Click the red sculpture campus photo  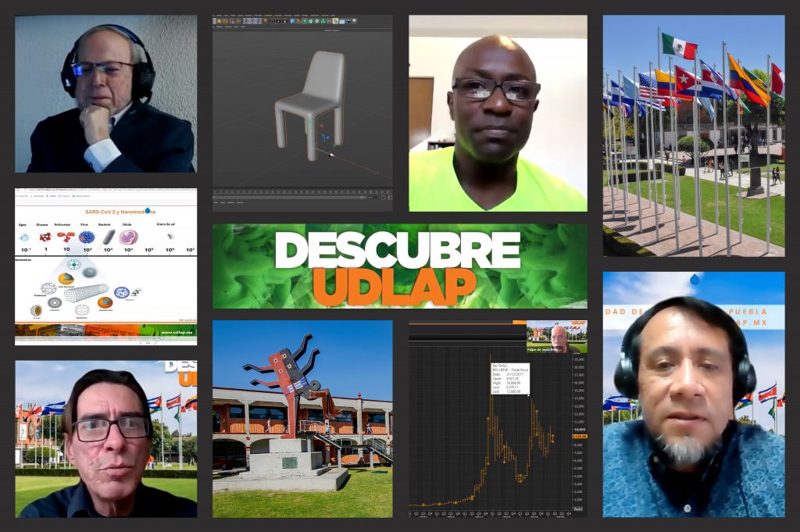pos(302,418)
